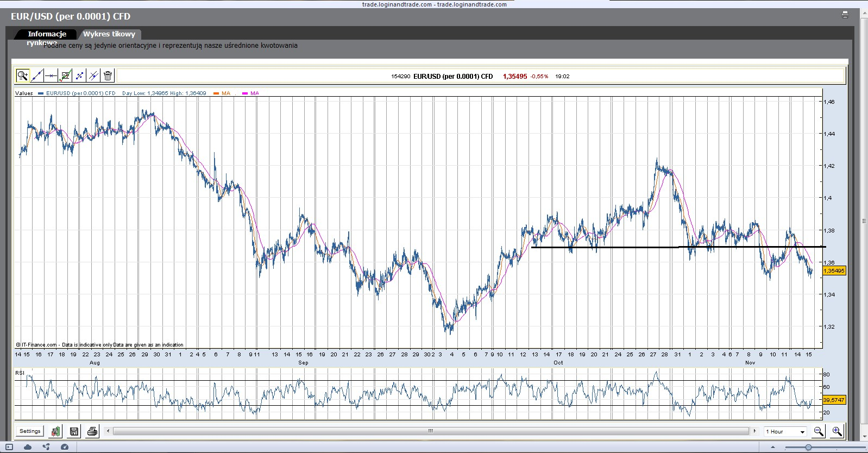Image resolution: width=868 pixels, height=453 pixels.
Task: Zoom in using the plus magnifier
Action: (837, 431)
